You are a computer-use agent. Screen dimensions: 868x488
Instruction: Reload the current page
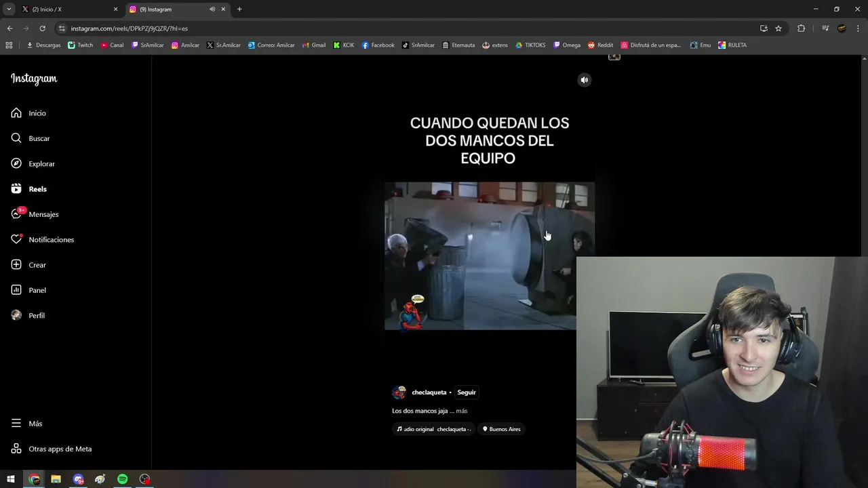point(42,28)
